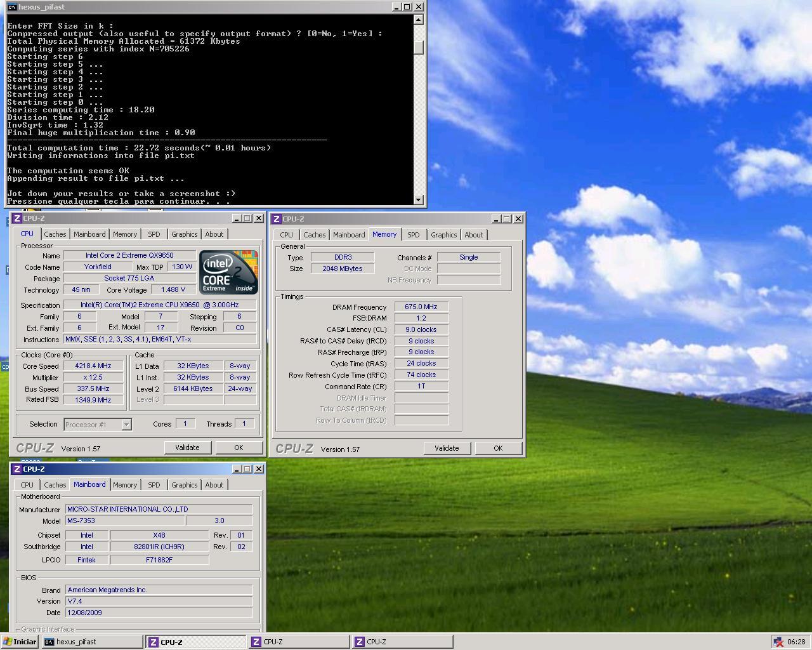Click the console vertical scrollbar thumb
This screenshot has width=812, height=650.
pyautogui.click(x=418, y=48)
